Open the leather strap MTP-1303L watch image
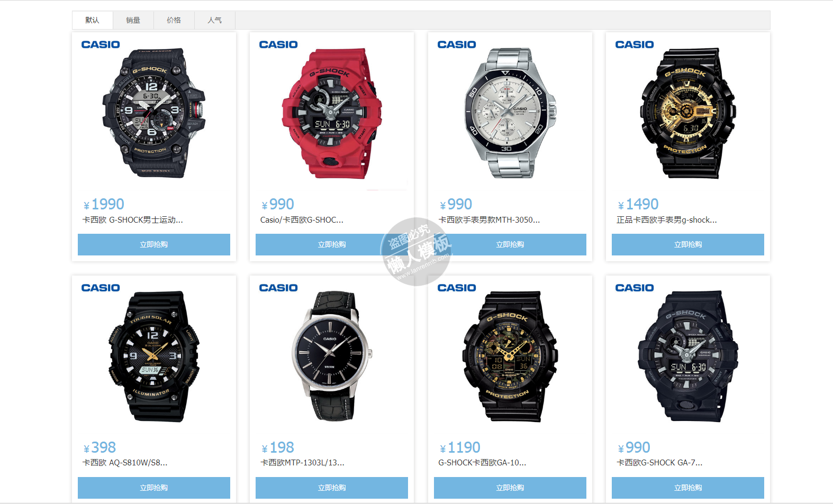This screenshot has height=504, width=833. click(x=332, y=356)
